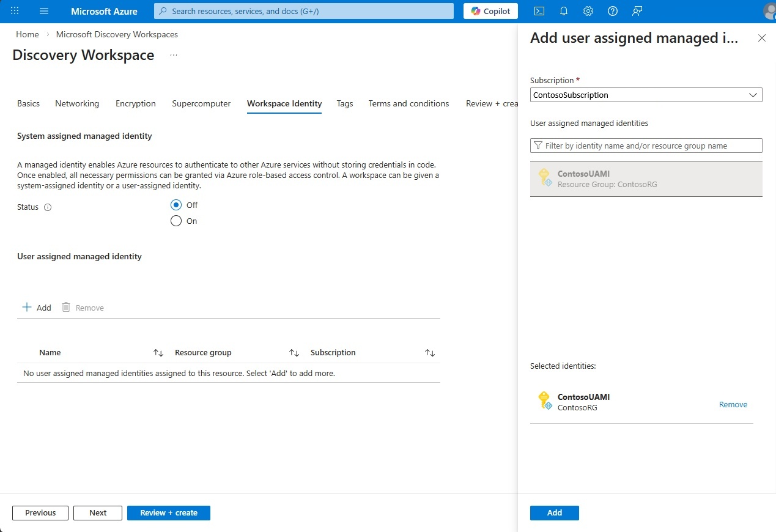Go to Home breadcrumb link
This screenshot has height=532, width=776.
tap(28, 34)
